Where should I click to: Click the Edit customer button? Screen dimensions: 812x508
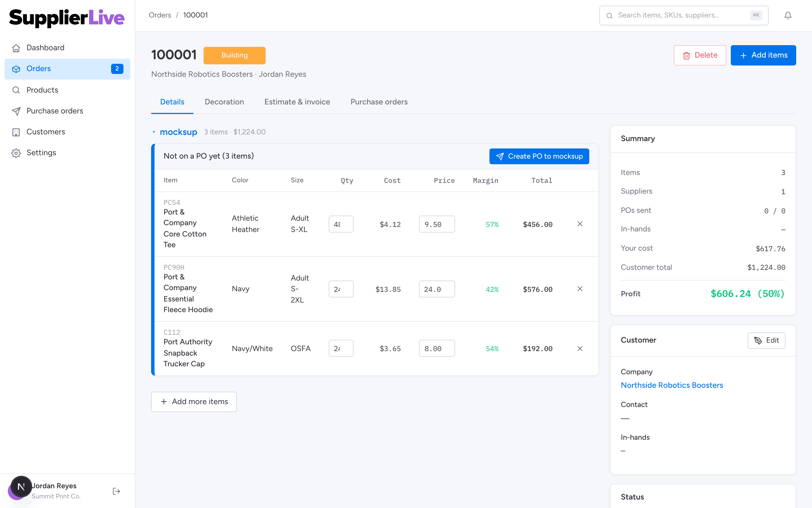tap(766, 340)
